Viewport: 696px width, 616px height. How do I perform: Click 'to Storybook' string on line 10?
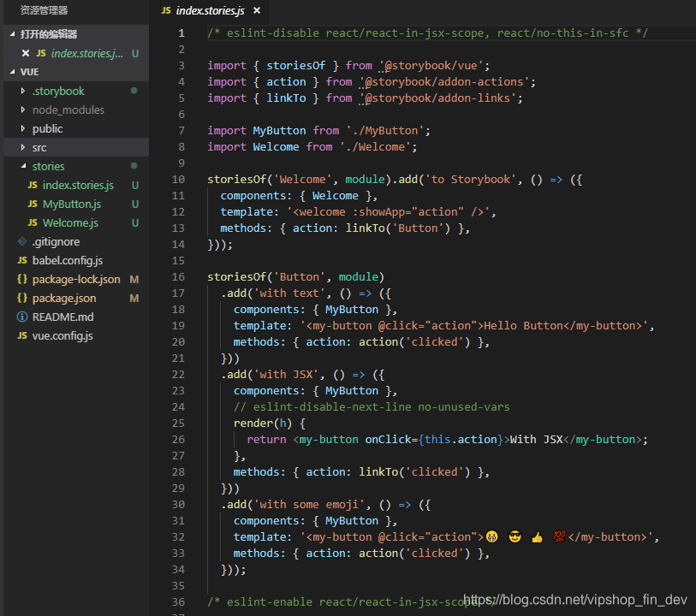coord(471,179)
